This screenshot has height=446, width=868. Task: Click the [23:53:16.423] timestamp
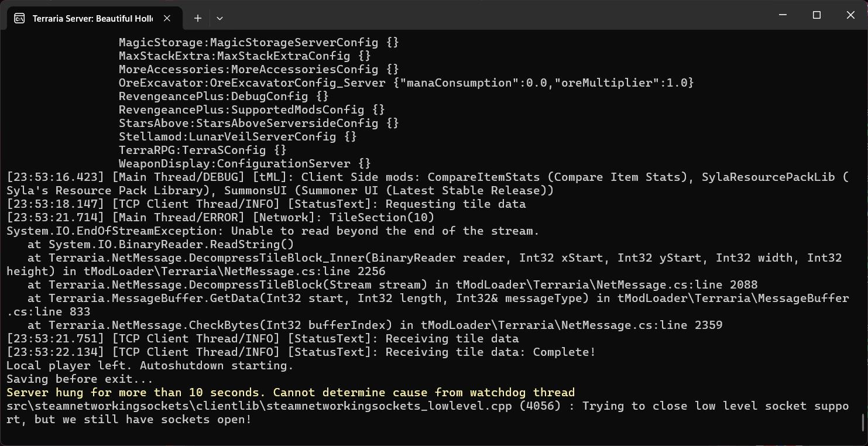[x=56, y=177]
